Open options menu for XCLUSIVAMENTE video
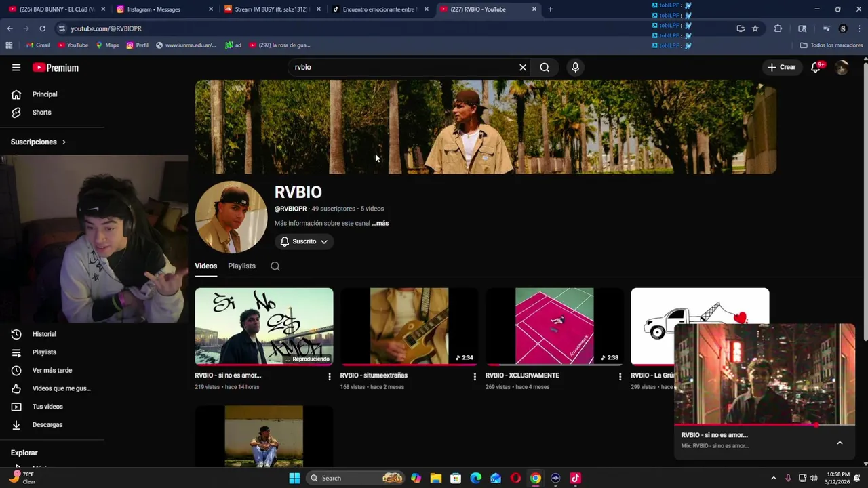Viewport: 868px width, 488px height. point(620,376)
